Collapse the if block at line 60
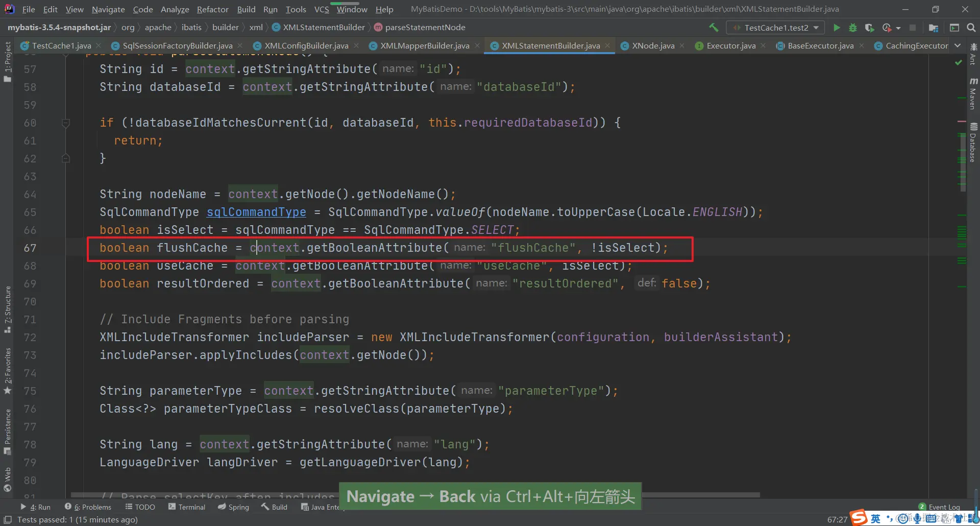980x526 pixels. (66, 123)
